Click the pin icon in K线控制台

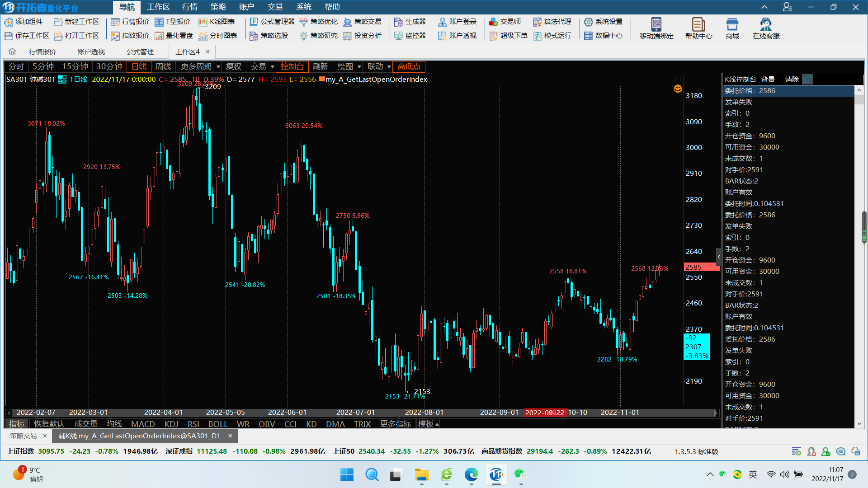807,79
